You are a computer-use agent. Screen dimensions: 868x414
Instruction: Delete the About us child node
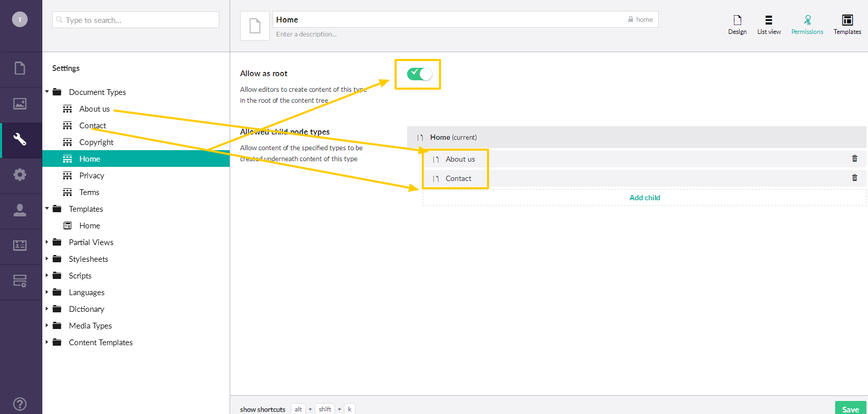tap(854, 159)
